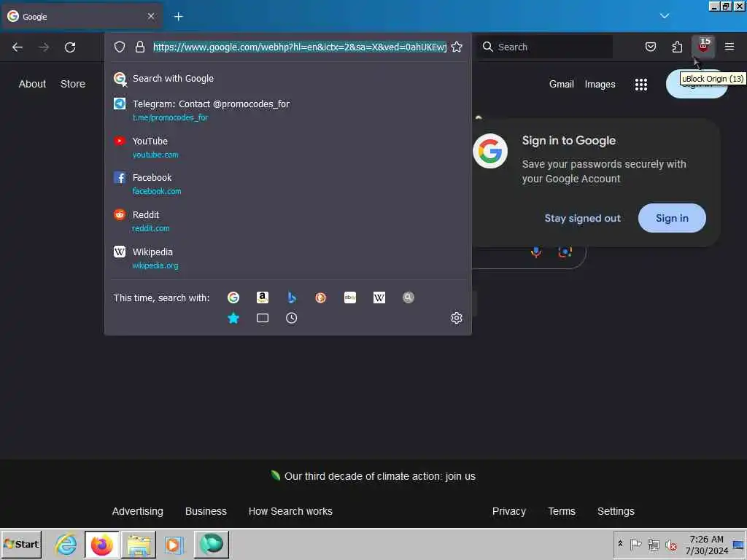View site security padlock info
747x560 pixels.
139,47
